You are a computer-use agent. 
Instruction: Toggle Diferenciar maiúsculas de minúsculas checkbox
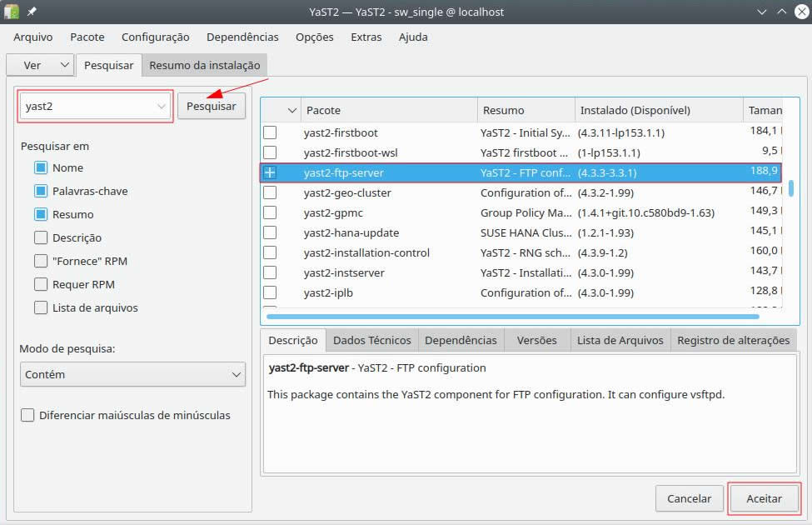pyautogui.click(x=27, y=415)
